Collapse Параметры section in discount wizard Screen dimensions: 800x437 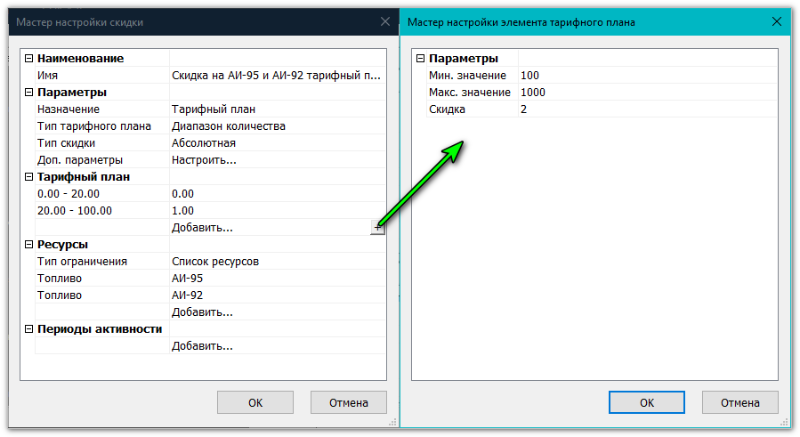(29, 92)
